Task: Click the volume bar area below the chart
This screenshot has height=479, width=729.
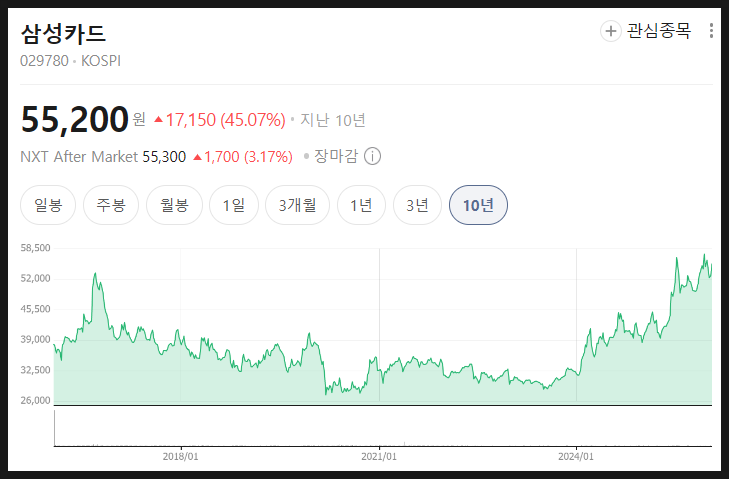Action: pyautogui.click(x=383, y=427)
